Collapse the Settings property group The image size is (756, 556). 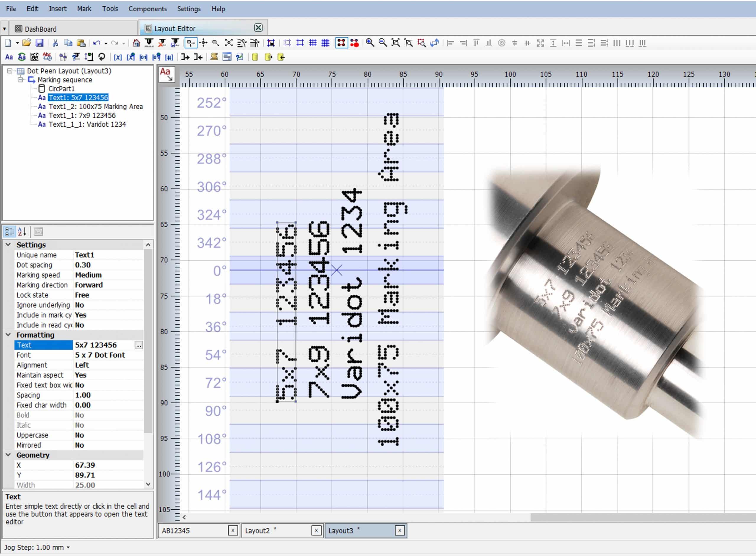(x=8, y=245)
